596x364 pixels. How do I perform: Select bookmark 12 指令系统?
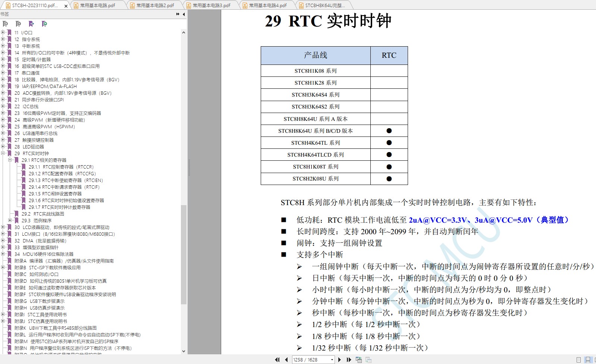point(27,39)
